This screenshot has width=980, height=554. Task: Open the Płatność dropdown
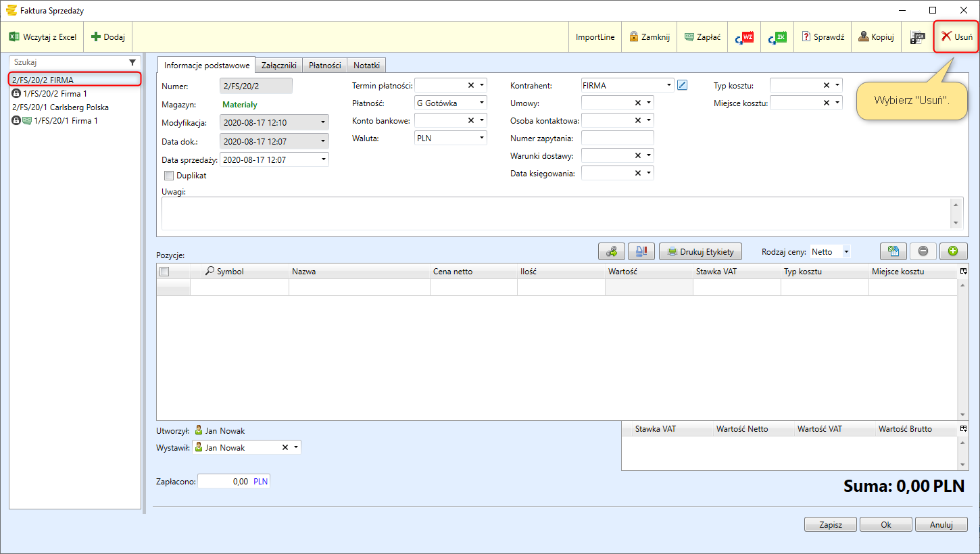click(x=482, y=103)
